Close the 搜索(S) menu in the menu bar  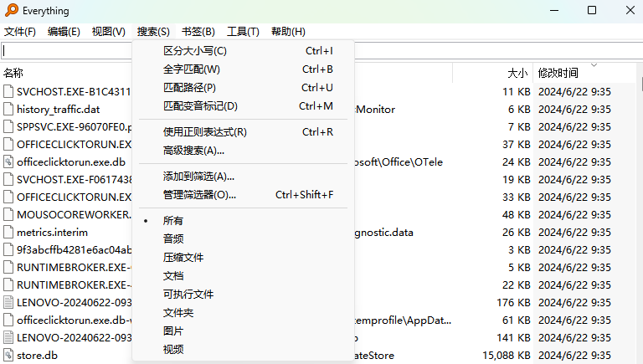point(153,32)
